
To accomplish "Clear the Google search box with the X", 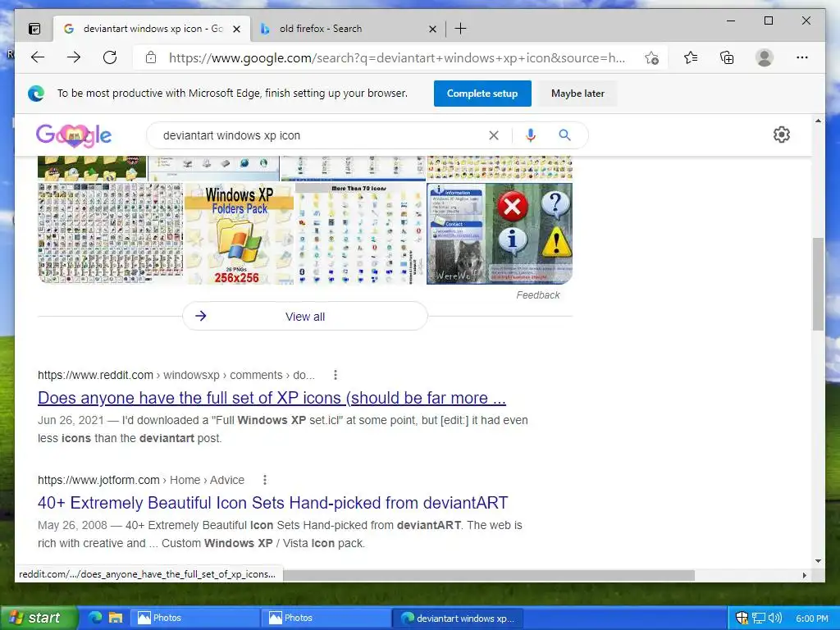I will (494, 135).
